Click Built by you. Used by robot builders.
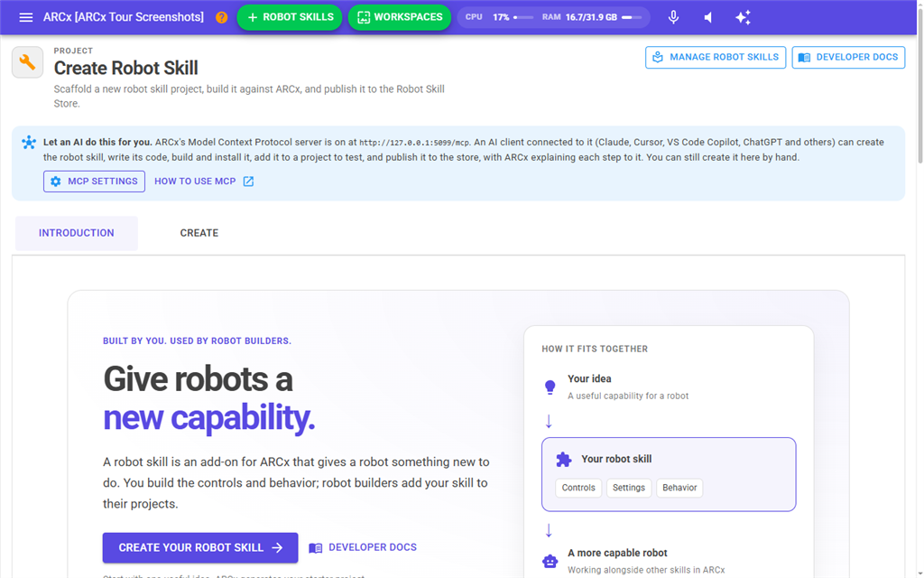Screen dimensions: 924x578 click(197, 340)
